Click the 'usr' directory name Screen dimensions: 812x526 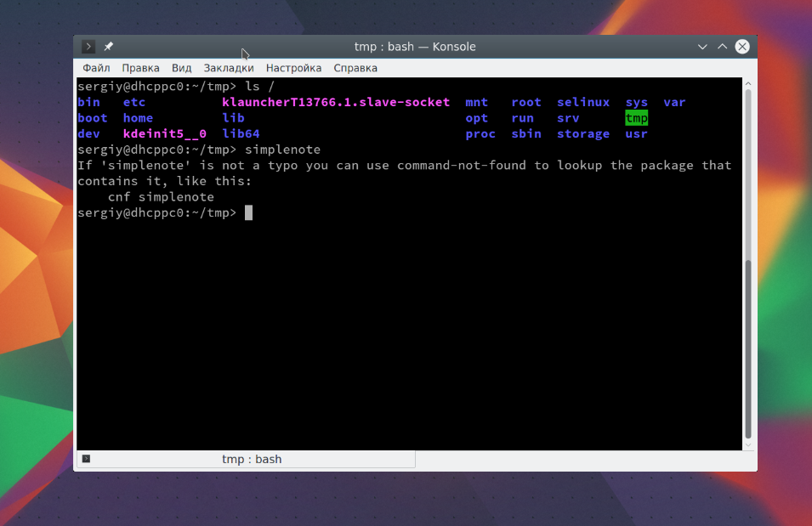(x=637, y=133)
